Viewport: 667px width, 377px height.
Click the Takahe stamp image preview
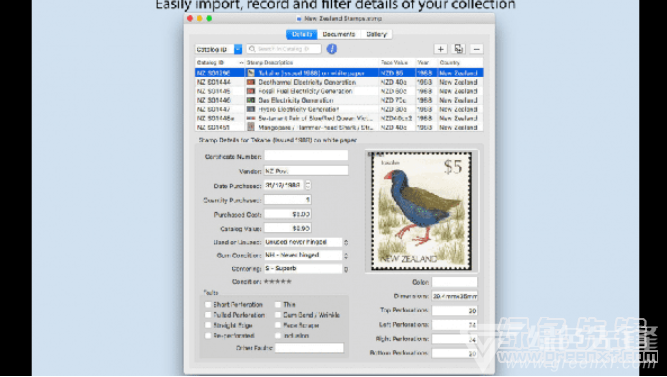422,211
